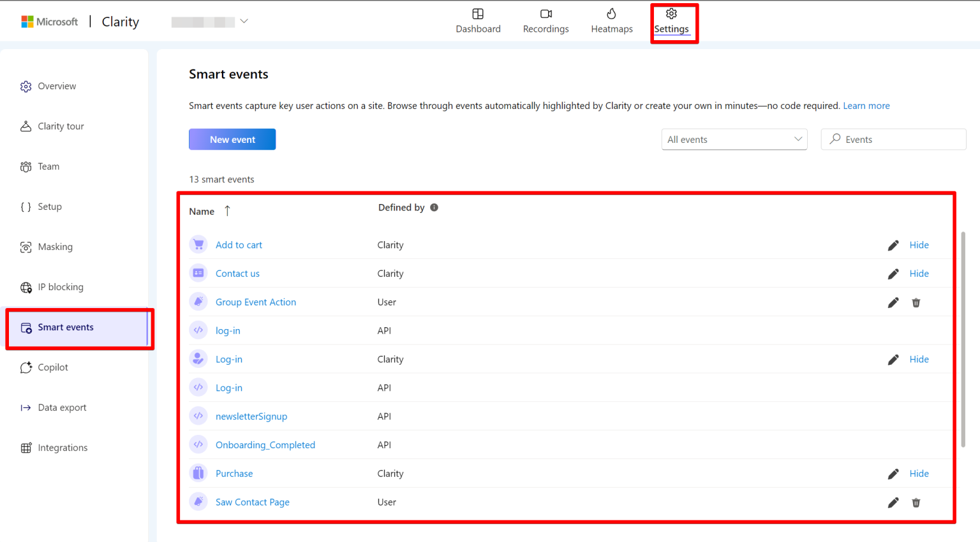980x542 pixels.
Task: Click the Purchase event's gift icon
Action: coord(198,473)
